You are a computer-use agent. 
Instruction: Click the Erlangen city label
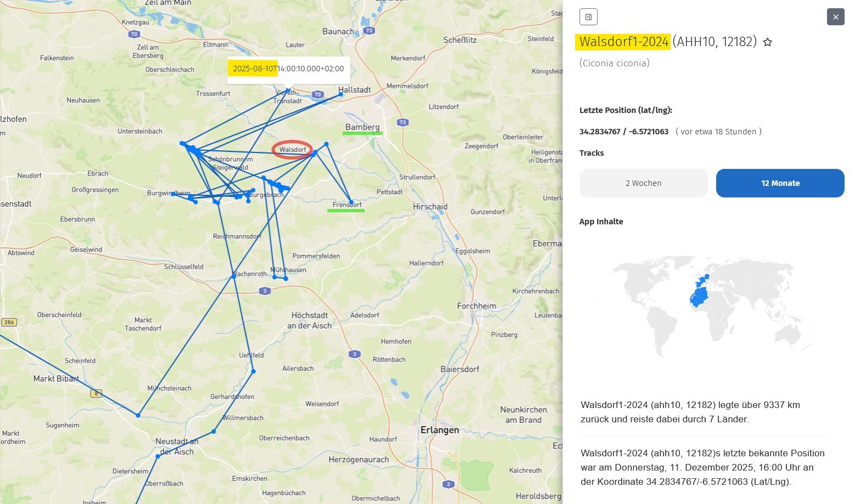coord(439,430)
